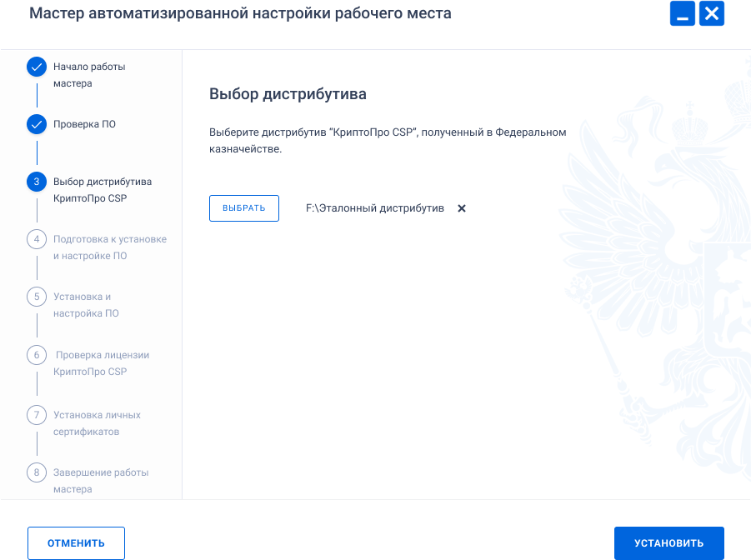
Task: Select Подготовка к установке и настройке ПО step
Action: [110, 247]
